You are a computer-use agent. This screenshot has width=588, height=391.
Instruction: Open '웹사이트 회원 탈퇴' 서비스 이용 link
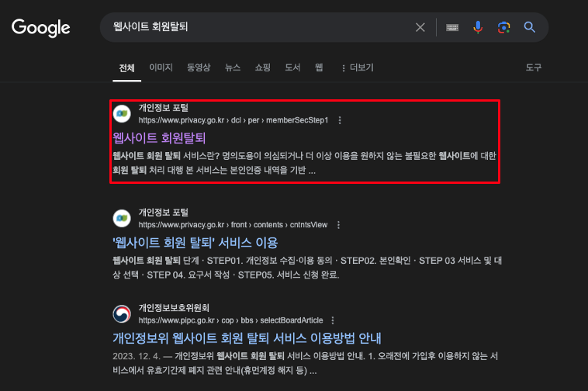[195, 243]
